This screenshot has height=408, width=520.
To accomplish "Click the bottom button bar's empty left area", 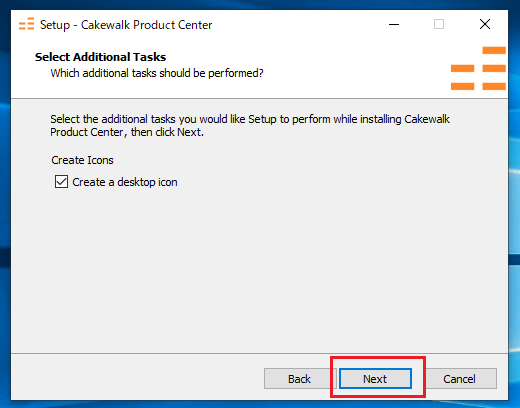I will pyautogui.click(x=133, y=379).
